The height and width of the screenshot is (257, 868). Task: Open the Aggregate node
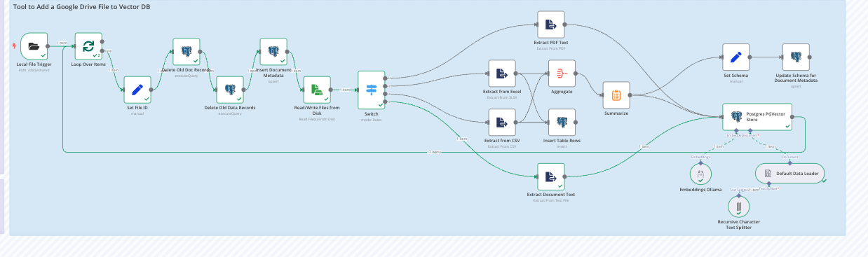562,74
